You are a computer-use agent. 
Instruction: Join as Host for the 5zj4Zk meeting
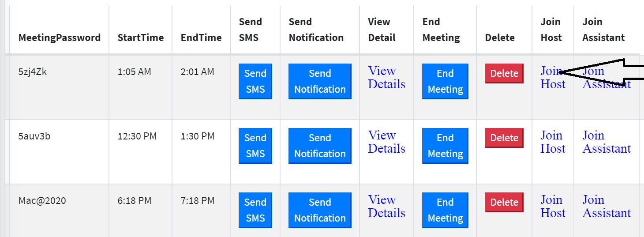click(552, 77)
